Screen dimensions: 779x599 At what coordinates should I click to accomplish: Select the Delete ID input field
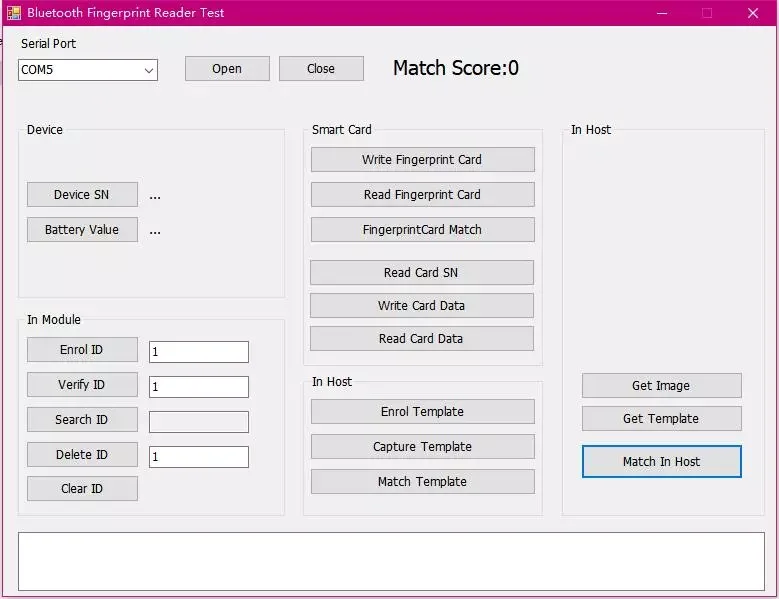[x=198, y=457]
